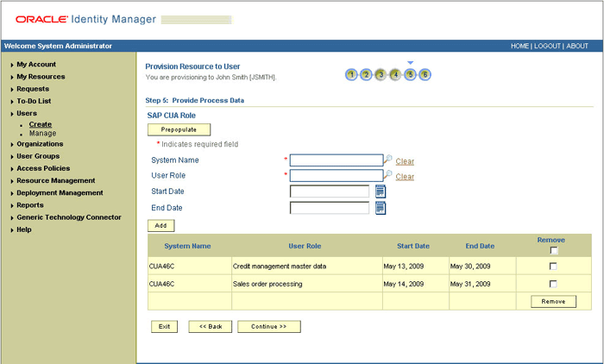Viewport: 604px width, 364px height.
Task: Go to wizard step 4 circle
Action: 395,74
